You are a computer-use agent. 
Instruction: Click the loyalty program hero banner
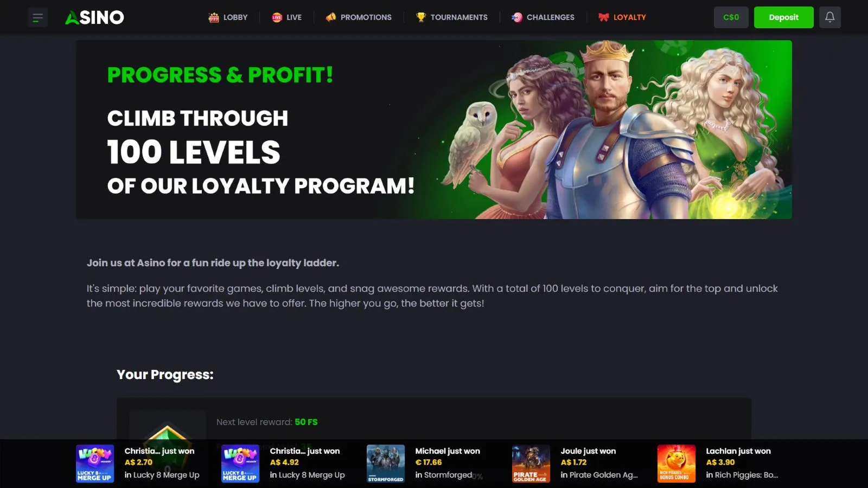(x=434, y=130)
